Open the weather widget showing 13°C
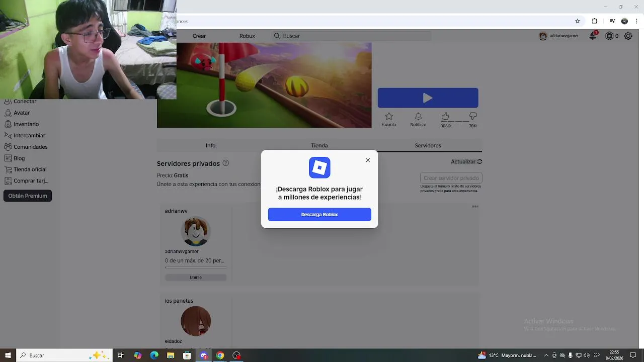This screenshot has width=644, height=362. 507,355
